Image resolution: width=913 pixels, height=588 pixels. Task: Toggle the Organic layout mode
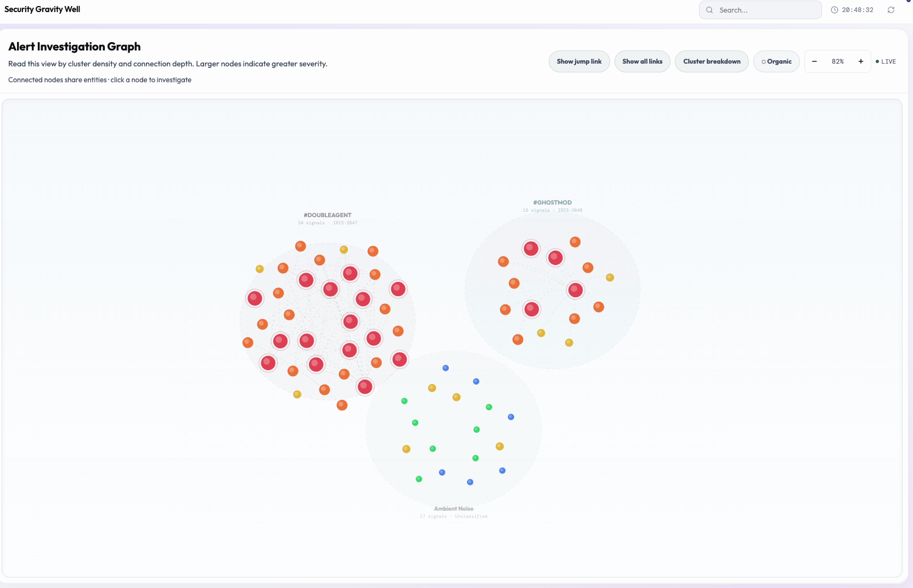pos(776,61)
